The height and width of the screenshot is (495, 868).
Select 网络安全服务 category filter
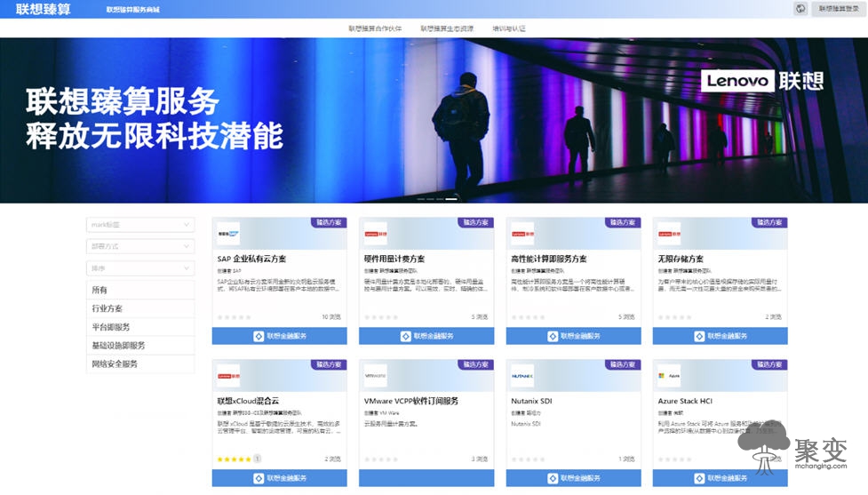pos(140,363)
